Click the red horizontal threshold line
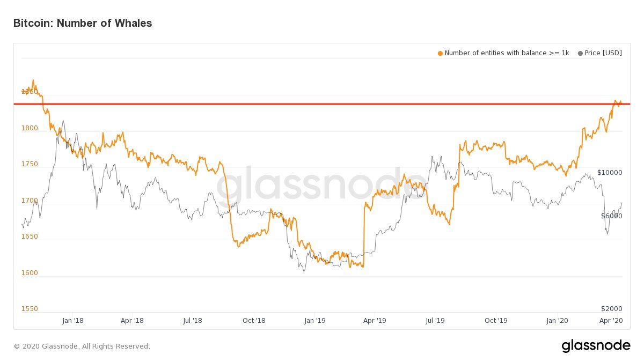The image size is (644, 362). click(322, 104)
